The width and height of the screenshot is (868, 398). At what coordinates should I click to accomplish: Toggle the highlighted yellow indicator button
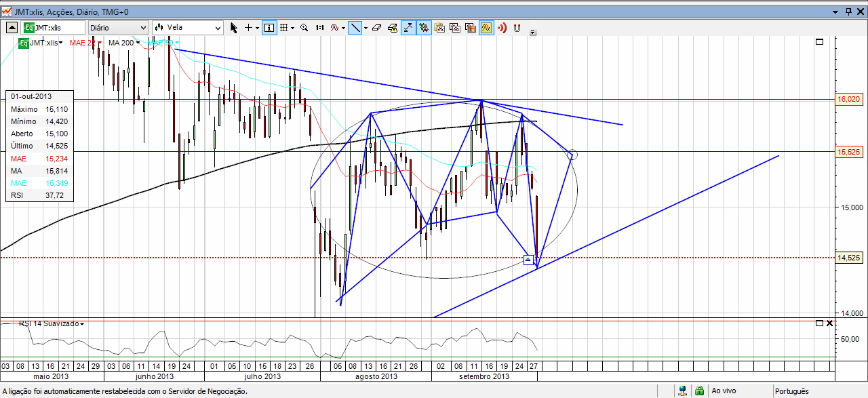[486, 28]
